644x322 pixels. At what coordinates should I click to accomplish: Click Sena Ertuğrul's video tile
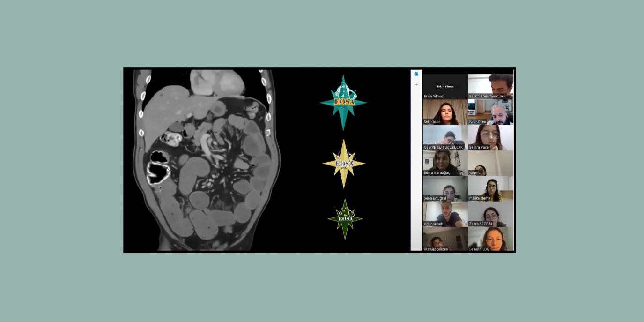tap(445, 188)
